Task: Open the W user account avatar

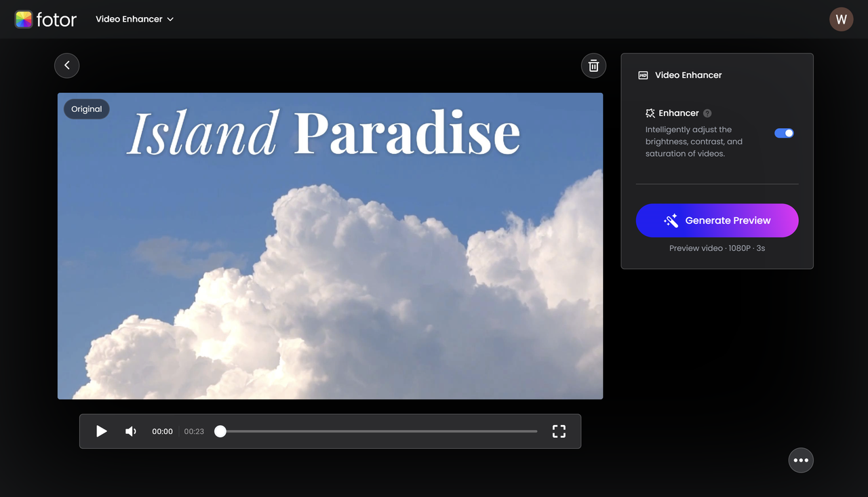Action: pyautogui.click(x=841, y=19)
